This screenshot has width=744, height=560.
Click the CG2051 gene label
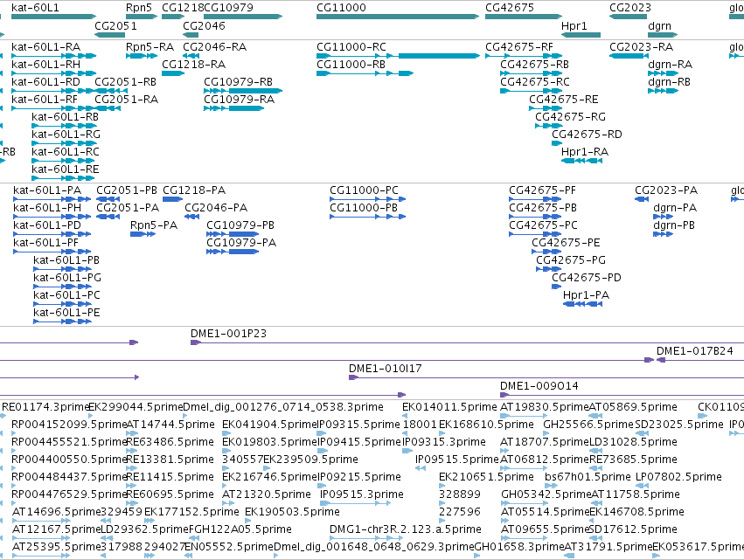[x=115, y=26]
